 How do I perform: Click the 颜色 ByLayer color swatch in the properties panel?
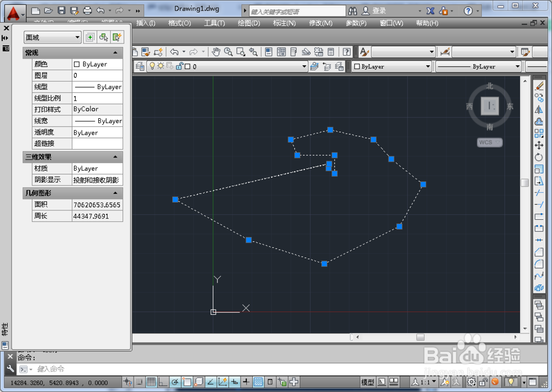[x=77, y=64]
